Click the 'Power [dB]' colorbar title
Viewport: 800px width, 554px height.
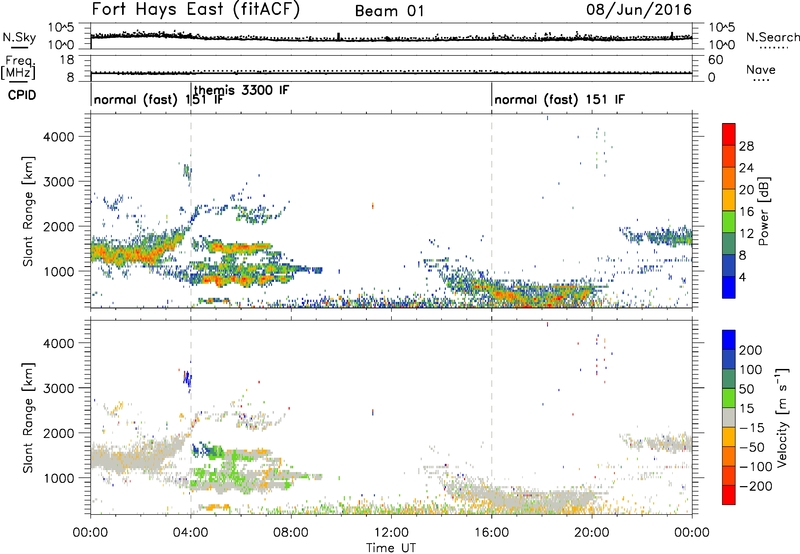[x=763, y=211]
